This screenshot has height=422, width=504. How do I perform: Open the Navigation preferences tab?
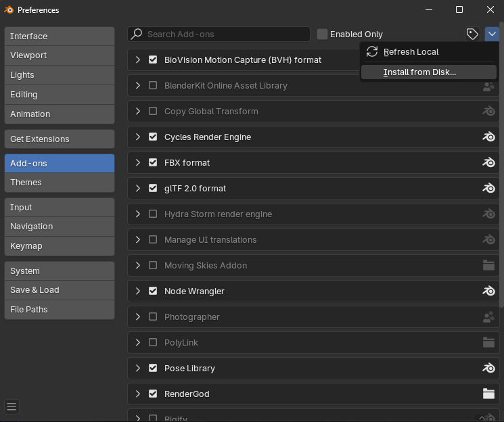click(60, 227)
